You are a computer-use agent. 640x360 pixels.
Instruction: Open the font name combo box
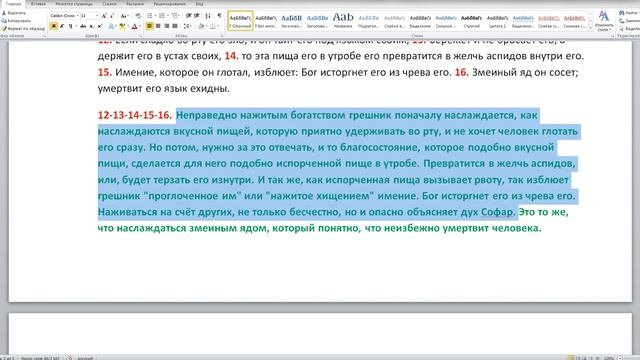pyautogui.click(x=64, y=16)
